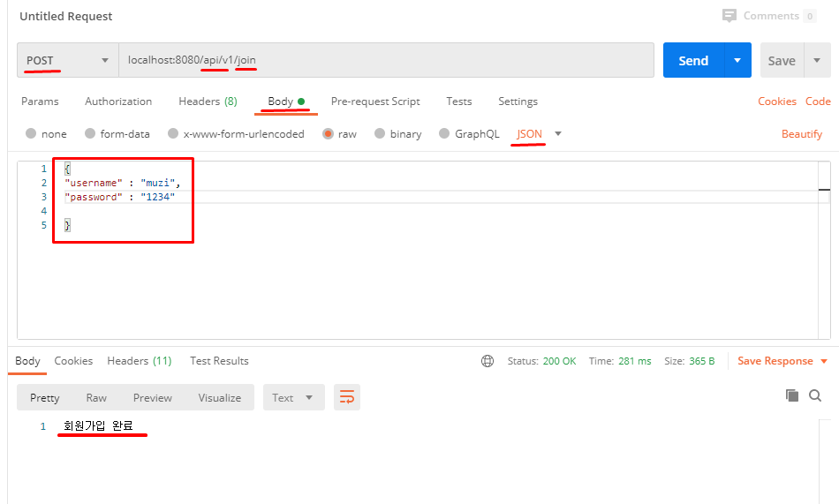Screen dimensions: 839x504
Task: Expand the Send button arrow options
Action: point(737,60)
